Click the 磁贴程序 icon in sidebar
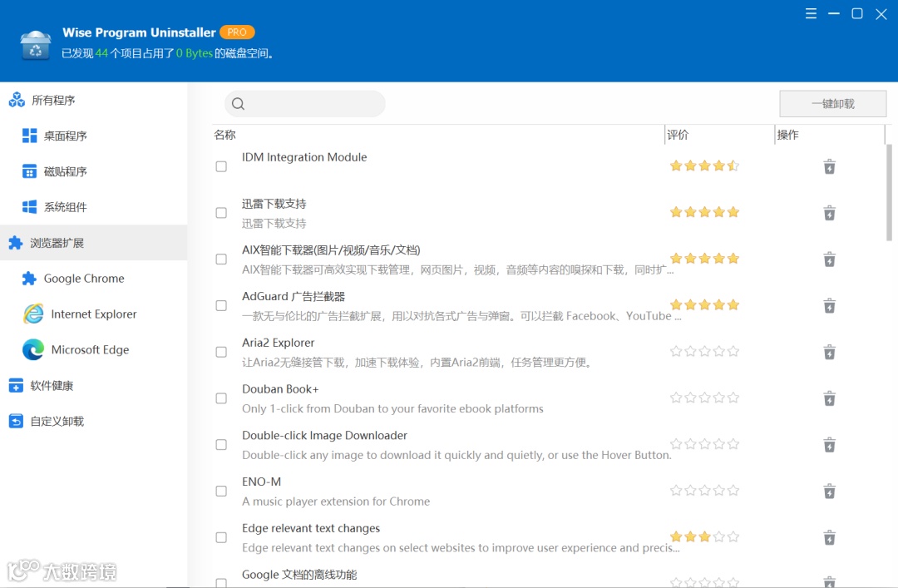The width and height of the screenshot is (898, 588). point(29,171)
